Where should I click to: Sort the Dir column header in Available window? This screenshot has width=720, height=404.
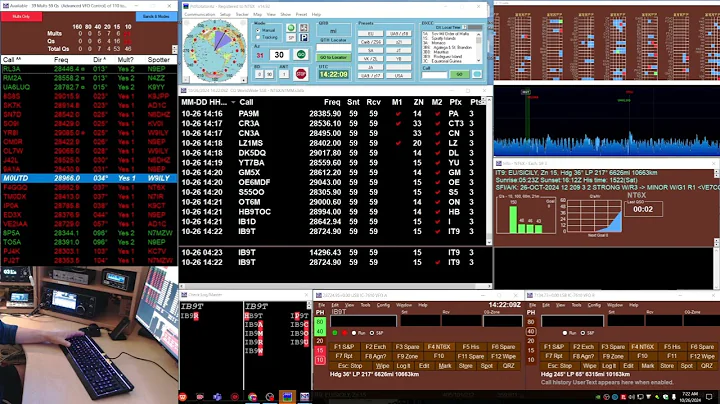coord(100,60)
